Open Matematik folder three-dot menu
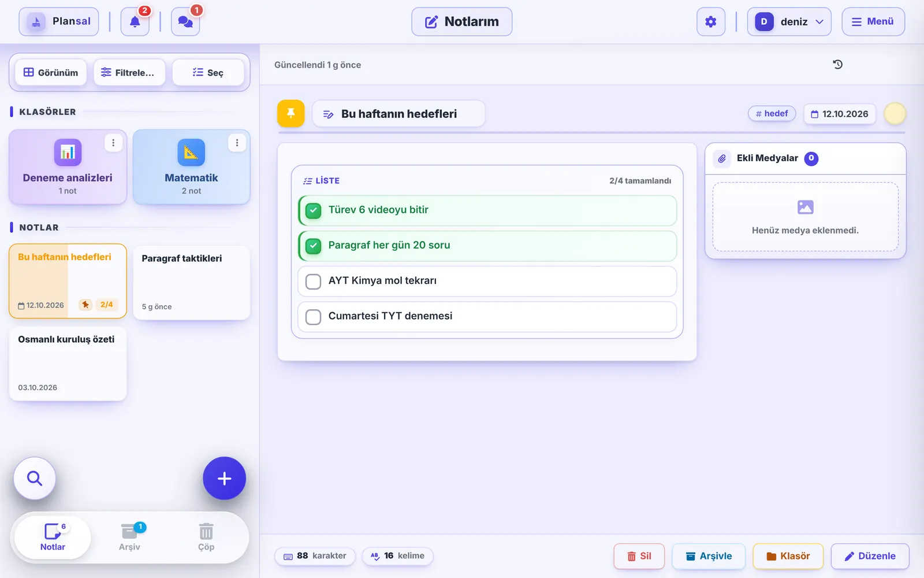Image resolution: width=924 pixels, height=578 pixels. point(237,143)
